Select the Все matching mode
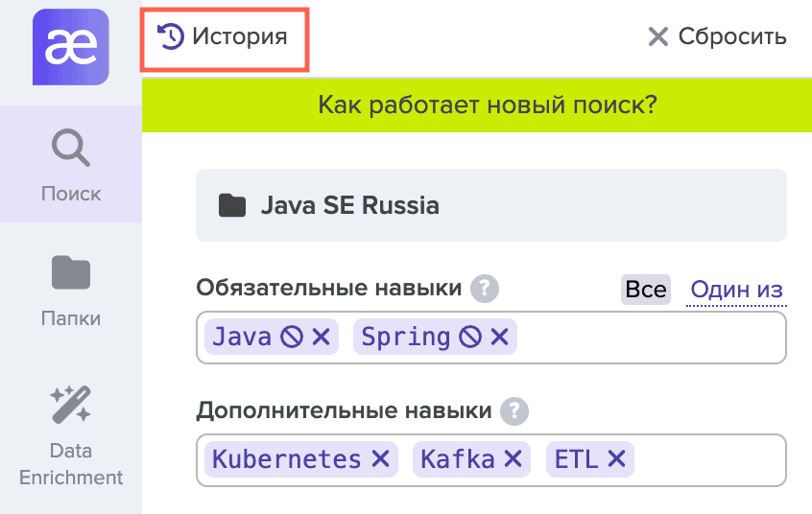 [x=645, y=290]
